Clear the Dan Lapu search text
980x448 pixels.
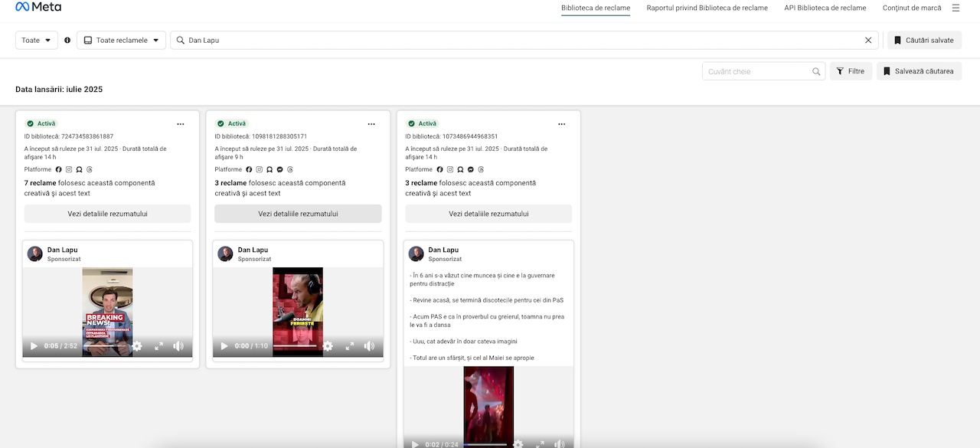point(868,41)
